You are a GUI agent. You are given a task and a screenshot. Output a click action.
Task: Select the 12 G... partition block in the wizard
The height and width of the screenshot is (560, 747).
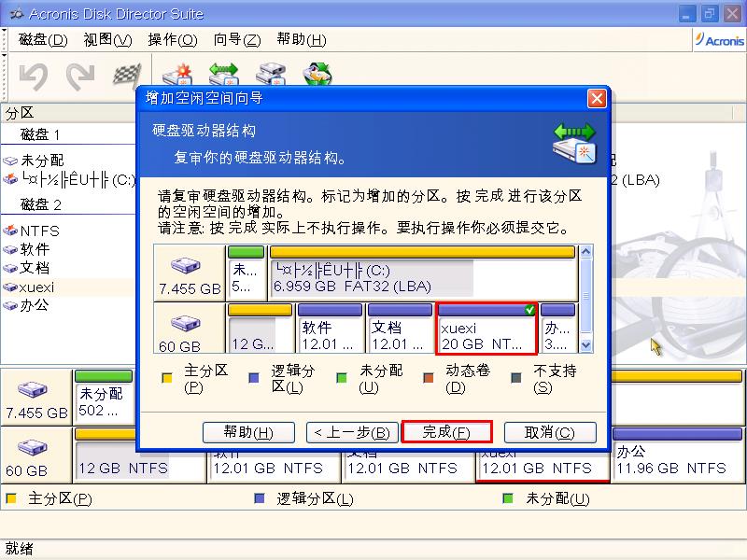260,329
